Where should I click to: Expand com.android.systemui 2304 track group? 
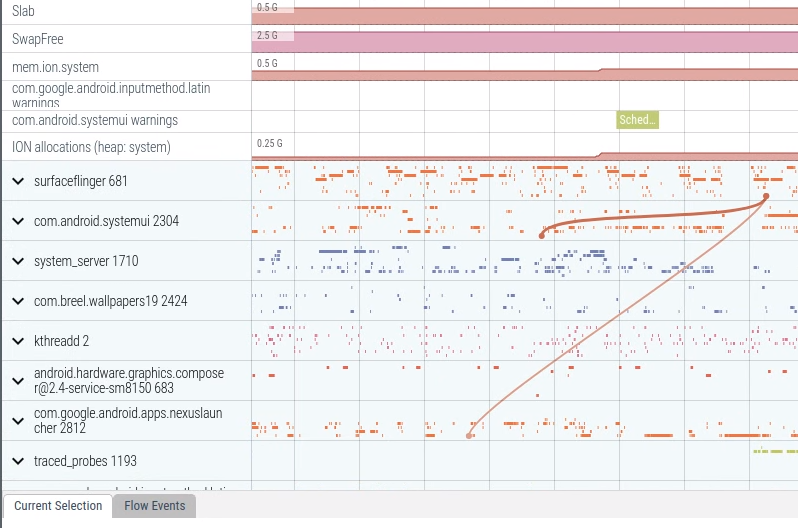(18, 221)
